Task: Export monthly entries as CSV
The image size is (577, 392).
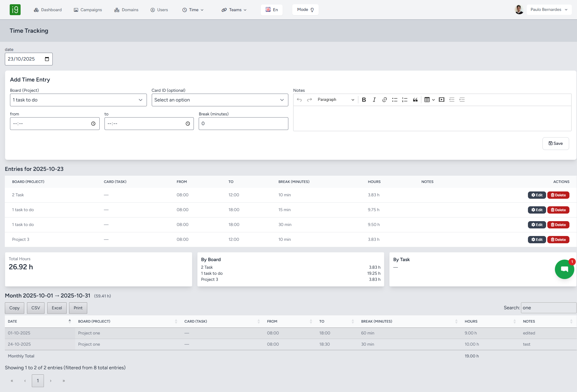Action: click(x=36, y=308)
